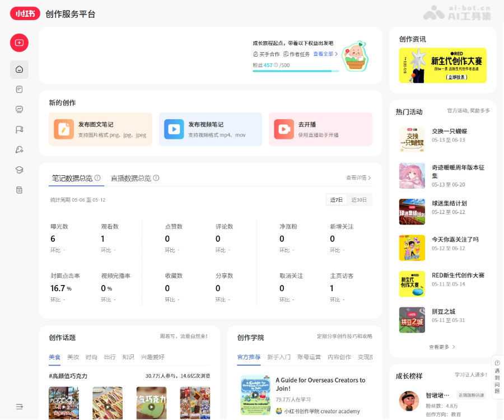Viewport: 504px width, 420px height.
Task: Click 交换一只蝴蝶 date 05-13 至 06-13
Action: (449, 140)
